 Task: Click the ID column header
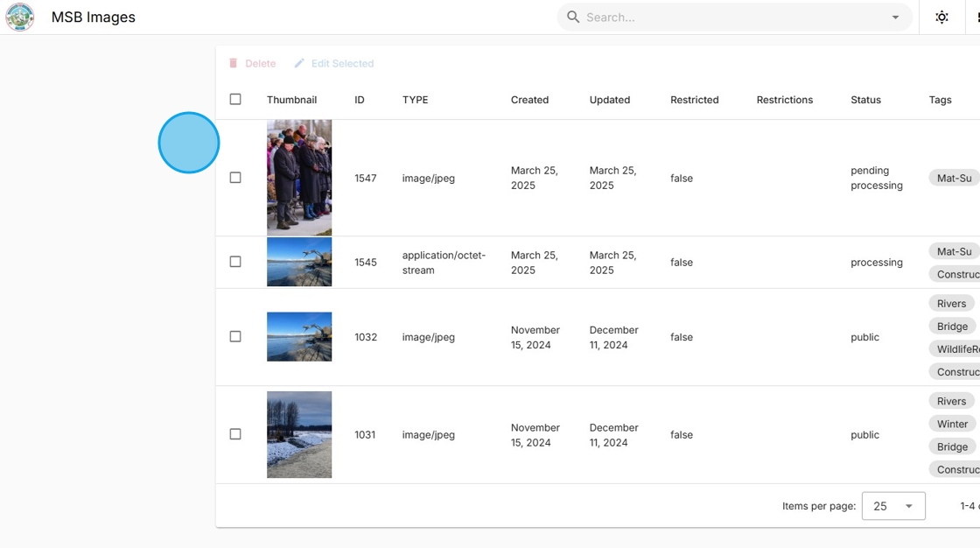(360, 100)
